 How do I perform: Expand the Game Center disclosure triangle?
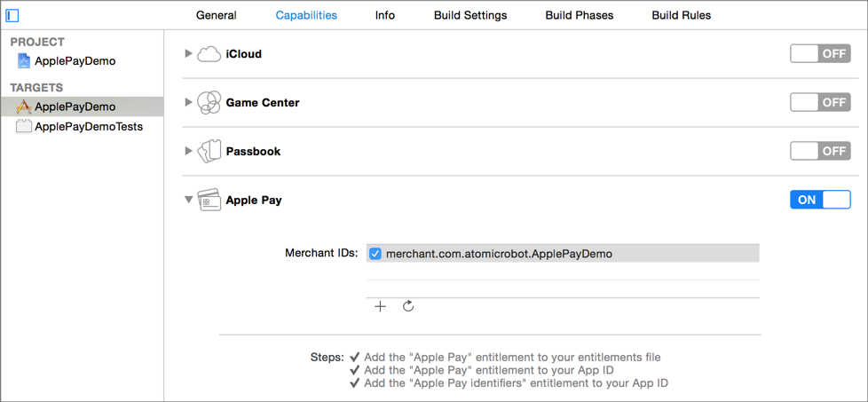coord(188,102)
